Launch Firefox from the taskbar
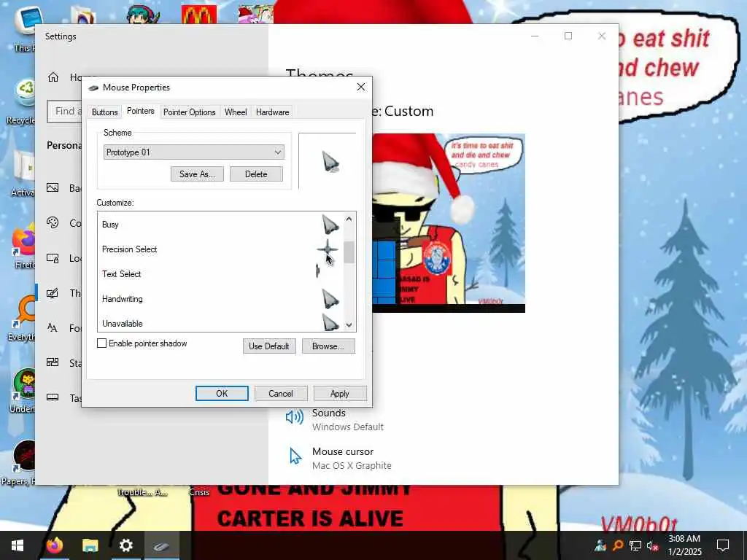This screenshot has height=560, width=747. click(x=55, y=545)
